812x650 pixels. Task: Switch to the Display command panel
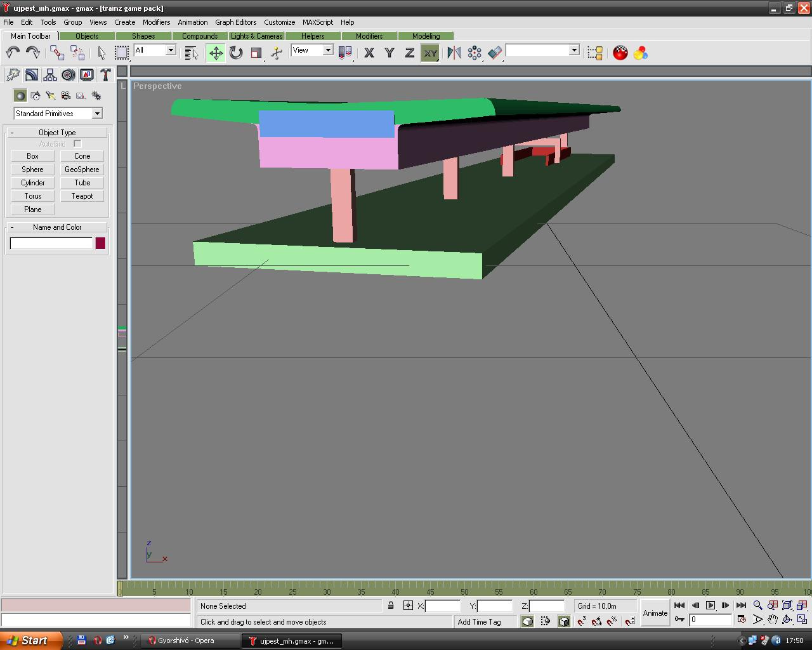coord(87,75)
